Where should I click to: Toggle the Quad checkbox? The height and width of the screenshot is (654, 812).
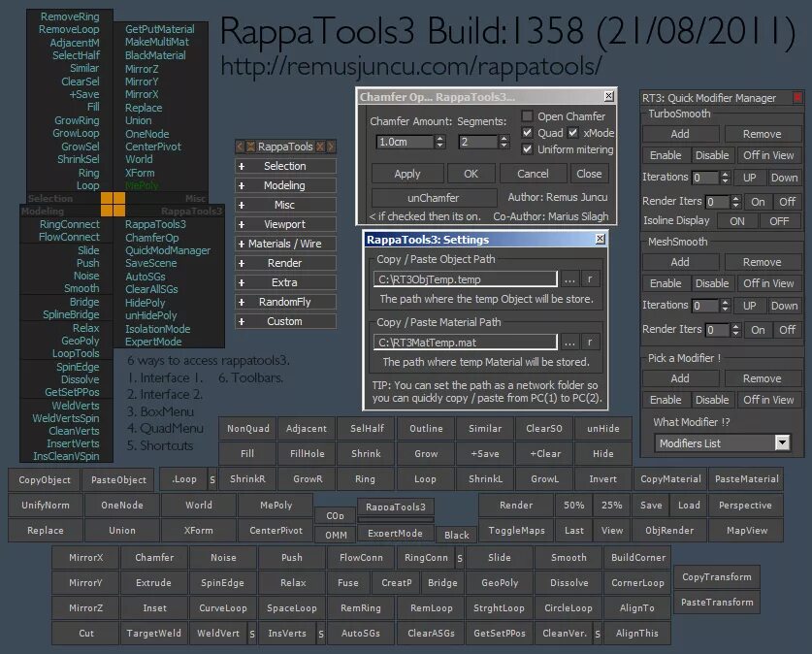pos(527,133)
